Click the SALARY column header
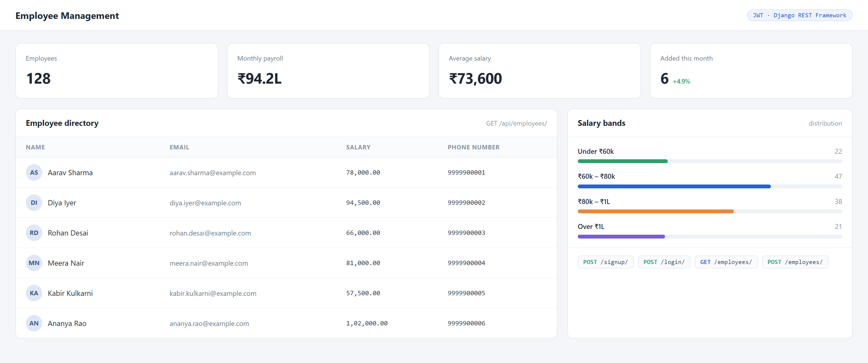Viewport: 868px width, 363px height. [x=358, y=147]
